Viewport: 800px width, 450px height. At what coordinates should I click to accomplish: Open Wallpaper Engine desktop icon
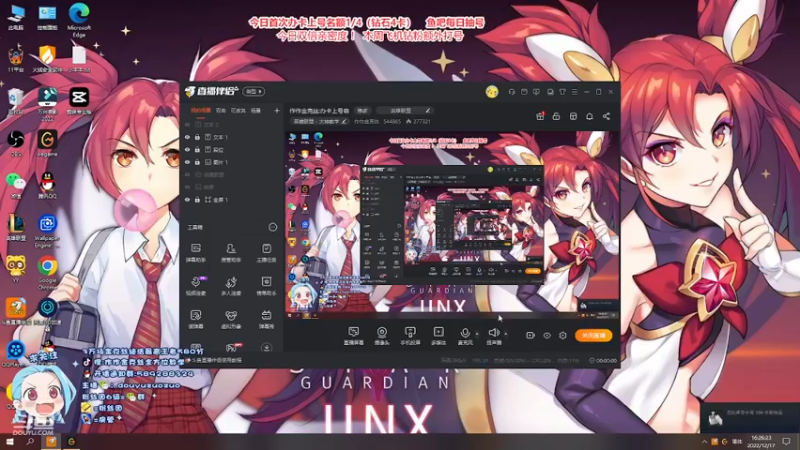click(47, 231)
